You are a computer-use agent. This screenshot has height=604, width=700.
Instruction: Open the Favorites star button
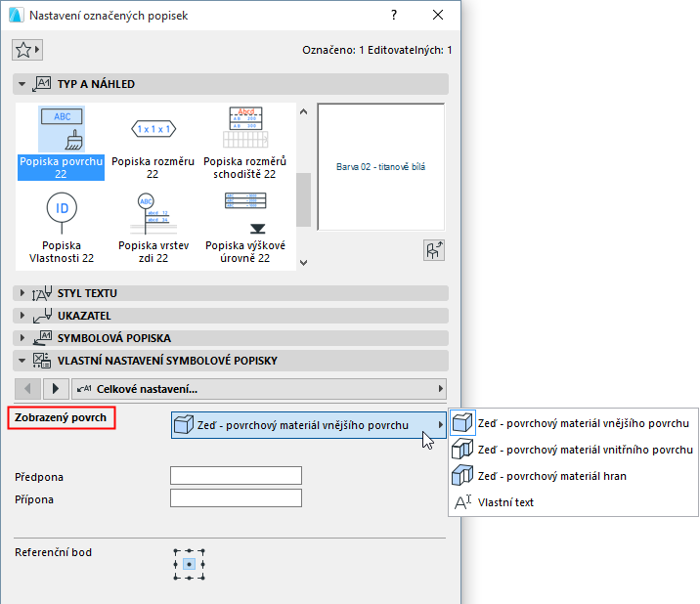click(x=27, y=50)
